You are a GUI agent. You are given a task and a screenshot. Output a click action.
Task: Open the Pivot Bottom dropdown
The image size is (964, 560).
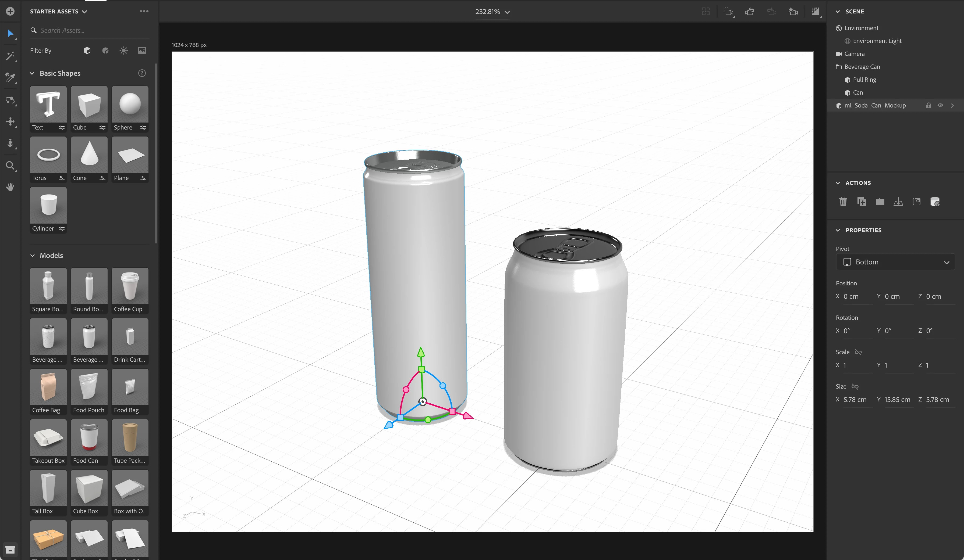[895, 262]
